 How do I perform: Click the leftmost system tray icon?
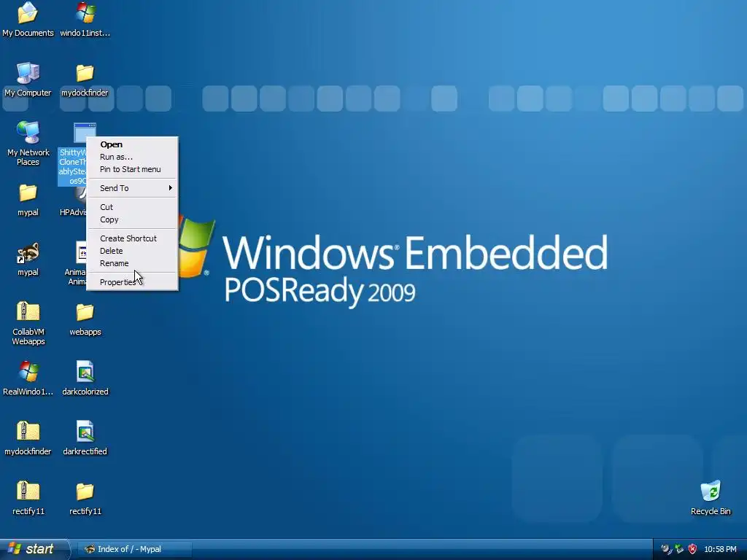click(x=666, y=549)
